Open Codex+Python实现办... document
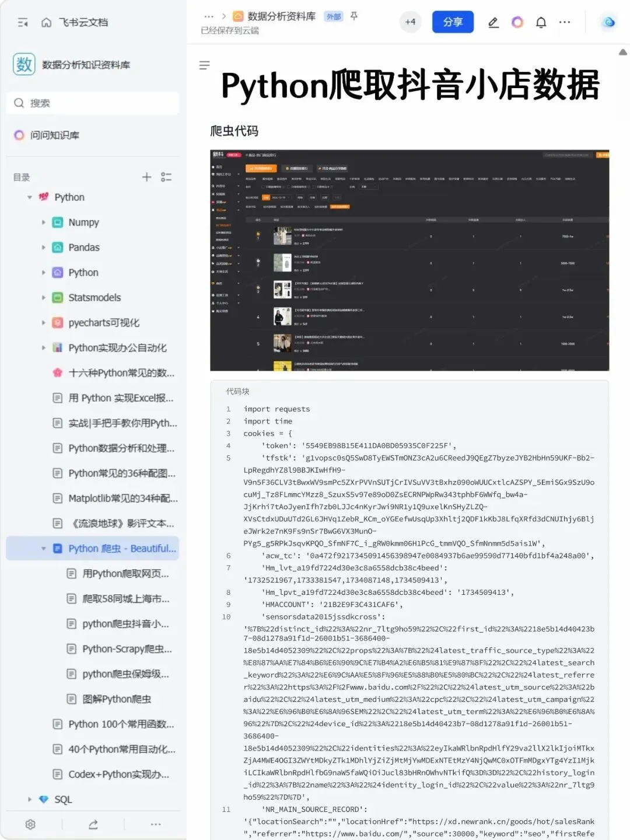The width and height of the screenshot is (630, 840). point(119,775)
